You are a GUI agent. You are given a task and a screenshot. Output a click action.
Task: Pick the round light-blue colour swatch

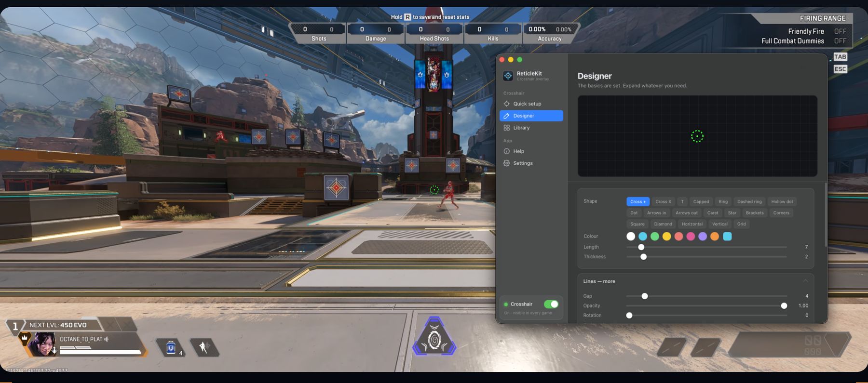643,236
